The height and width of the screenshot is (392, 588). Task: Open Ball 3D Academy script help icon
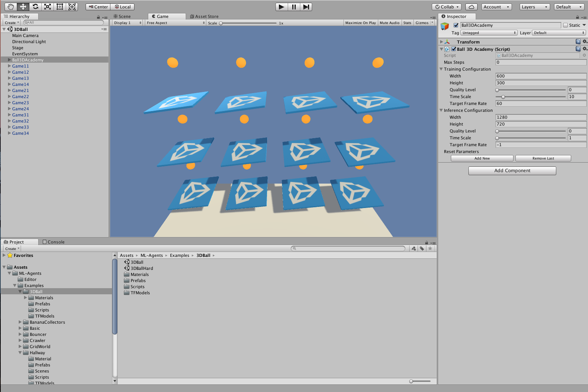[578, 49]
